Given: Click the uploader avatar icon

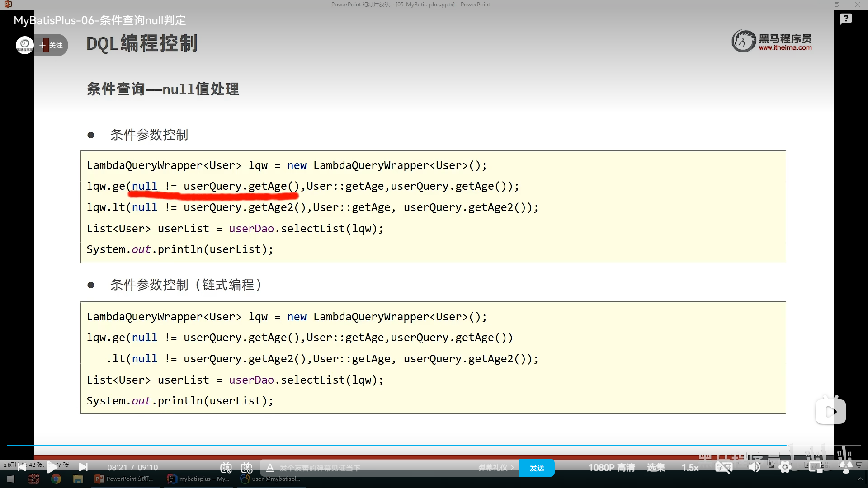Looking at the screenshot, I should (24, 45).
